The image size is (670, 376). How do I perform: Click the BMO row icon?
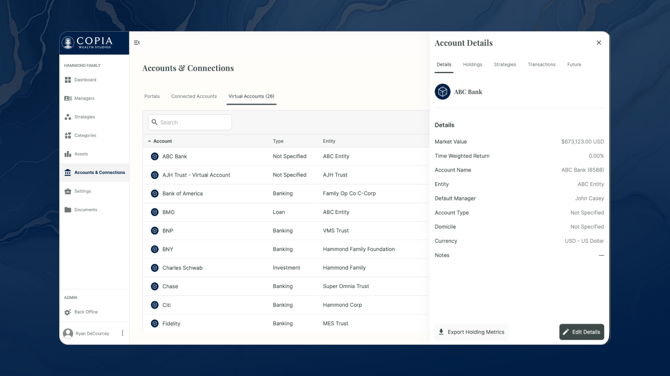pyautogui.click(x=155, y=212)
